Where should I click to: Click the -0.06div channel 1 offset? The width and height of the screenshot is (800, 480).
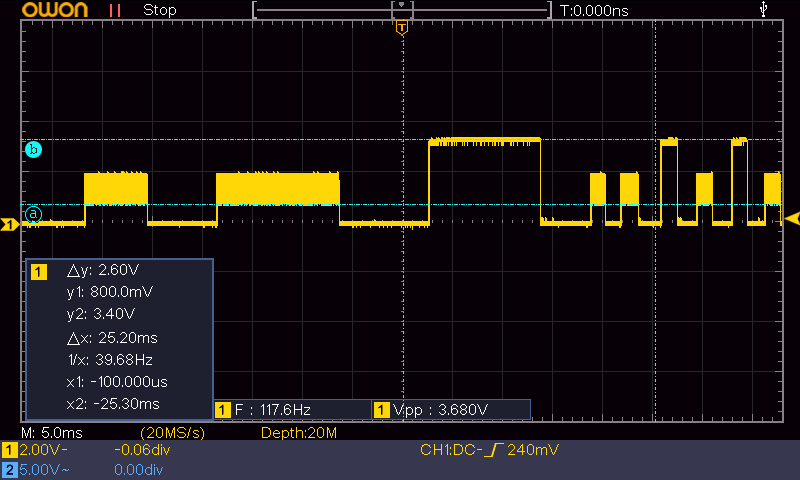(142, 450)
